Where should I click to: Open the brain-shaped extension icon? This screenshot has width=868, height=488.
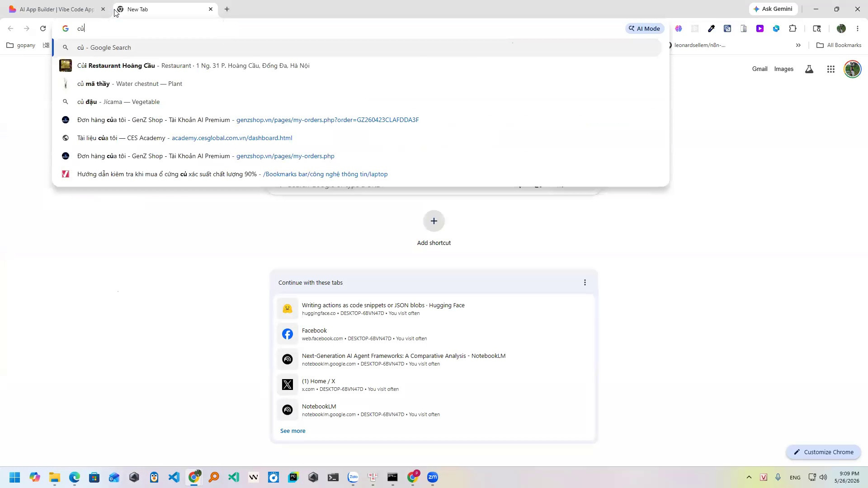679,28
